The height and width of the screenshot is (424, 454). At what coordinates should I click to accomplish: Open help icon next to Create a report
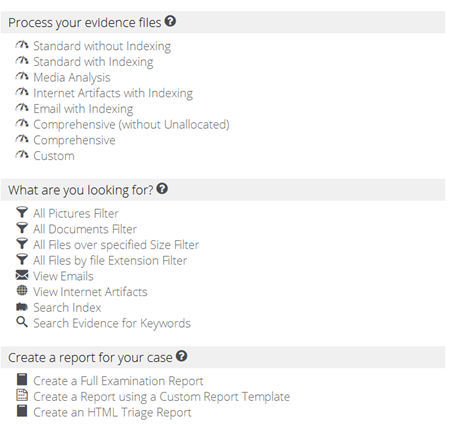pos(182,356)
